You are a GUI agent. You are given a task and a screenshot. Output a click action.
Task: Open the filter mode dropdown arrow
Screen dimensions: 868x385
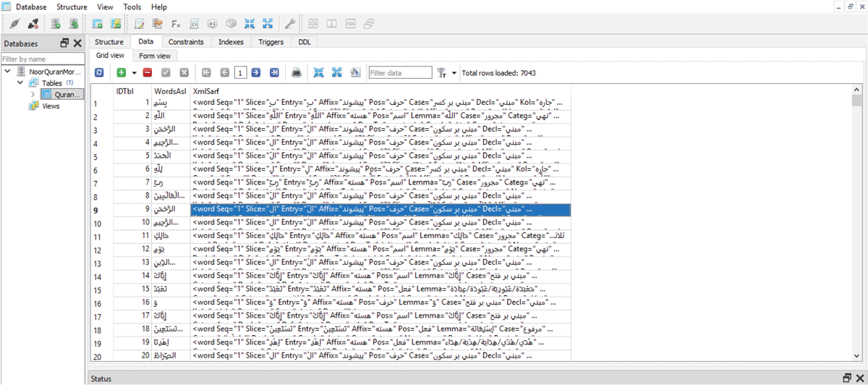click(454, 73)
